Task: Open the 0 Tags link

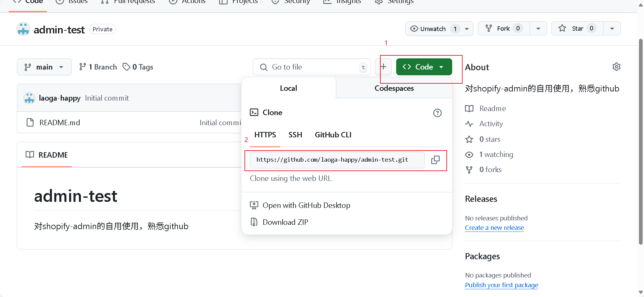Action: 138,67
